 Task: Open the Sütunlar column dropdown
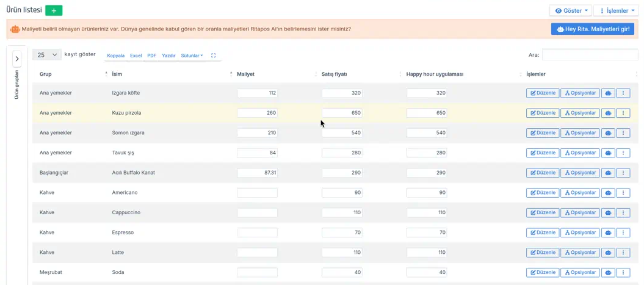coord(192,56)
